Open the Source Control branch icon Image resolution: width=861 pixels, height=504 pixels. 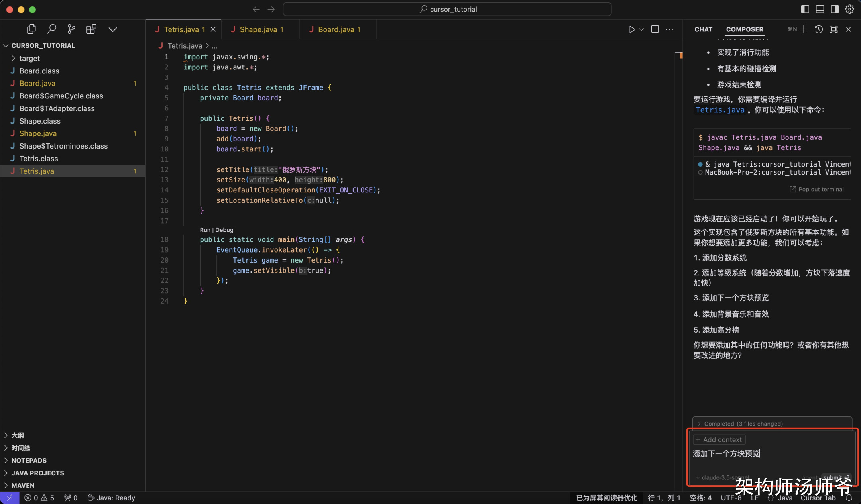[x=71, y=29]
